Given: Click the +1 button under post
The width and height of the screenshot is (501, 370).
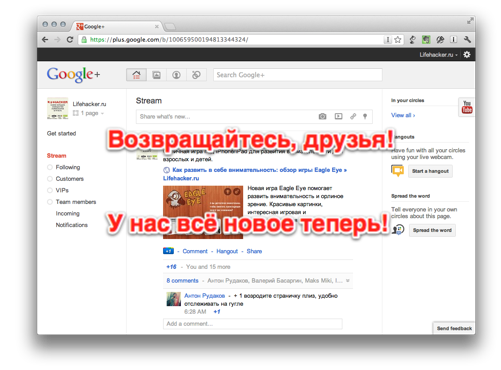Looking at the screenshot, I should (x=168, y=251).
